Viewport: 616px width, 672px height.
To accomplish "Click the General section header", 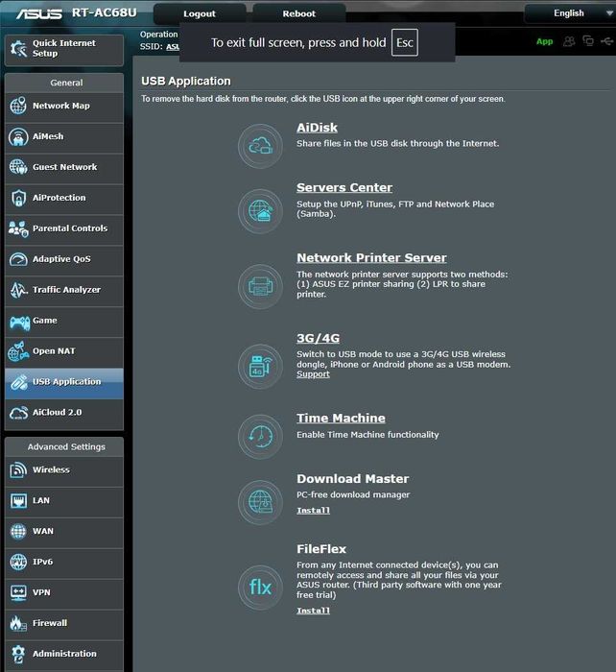I will pos(66,83).
